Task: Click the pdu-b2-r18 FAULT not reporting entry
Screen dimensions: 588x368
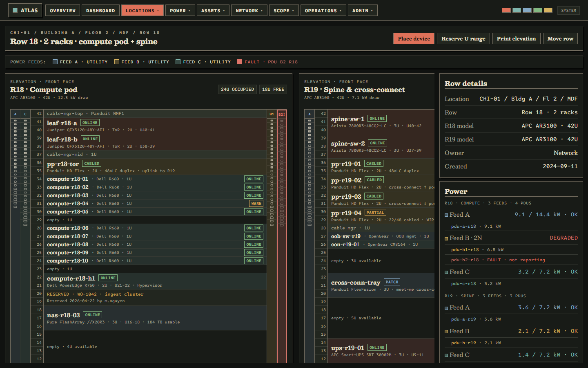Action: tap(511, 260)
